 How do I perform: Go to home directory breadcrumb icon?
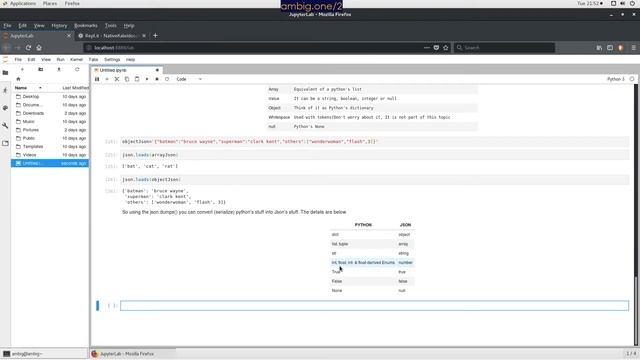[x=18, y=79]
